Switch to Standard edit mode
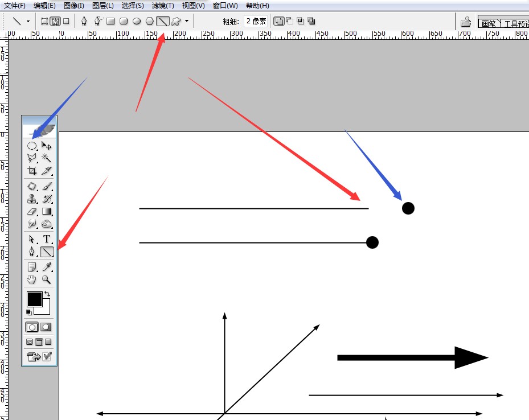Screen dimensions: 529x420 (32, 327)
